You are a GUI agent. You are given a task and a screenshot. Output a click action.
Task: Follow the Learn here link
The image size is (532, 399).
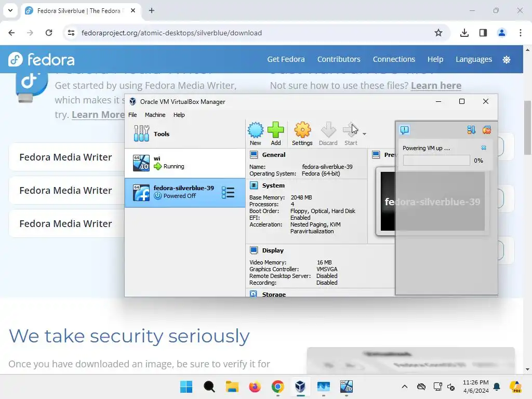point(436,86)
